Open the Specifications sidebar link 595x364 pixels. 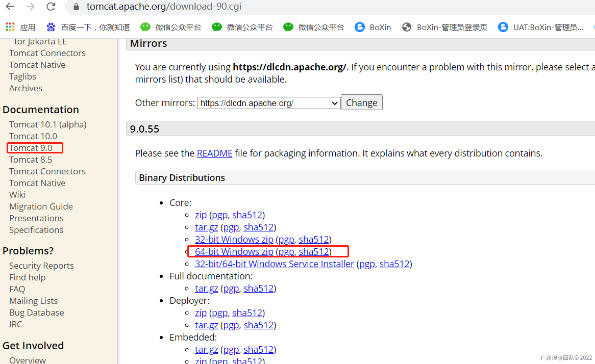coord(36,230)
